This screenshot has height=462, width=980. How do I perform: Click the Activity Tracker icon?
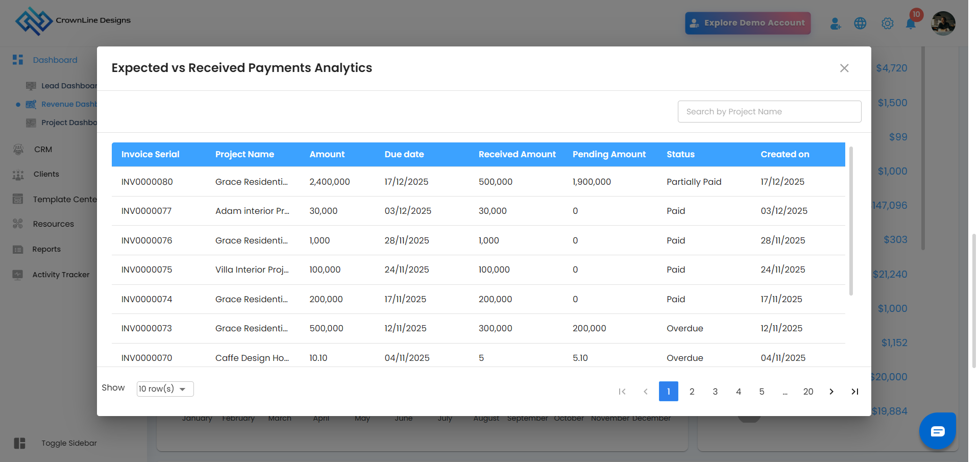(18, 275)
